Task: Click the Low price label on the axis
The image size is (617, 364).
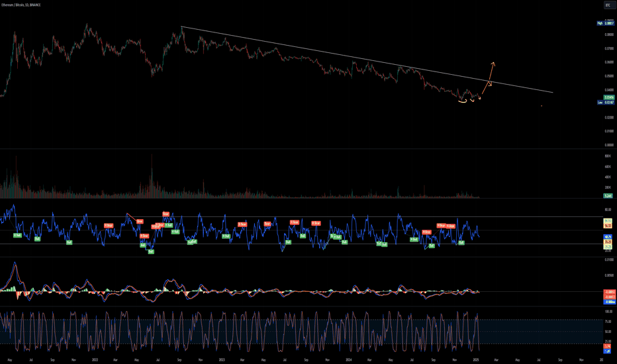Action: pos(606,103)
